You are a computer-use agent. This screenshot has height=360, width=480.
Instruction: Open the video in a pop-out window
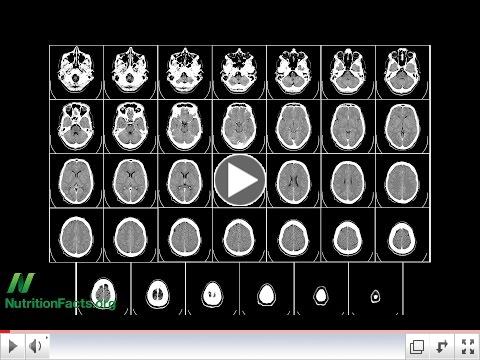(416, 347)
